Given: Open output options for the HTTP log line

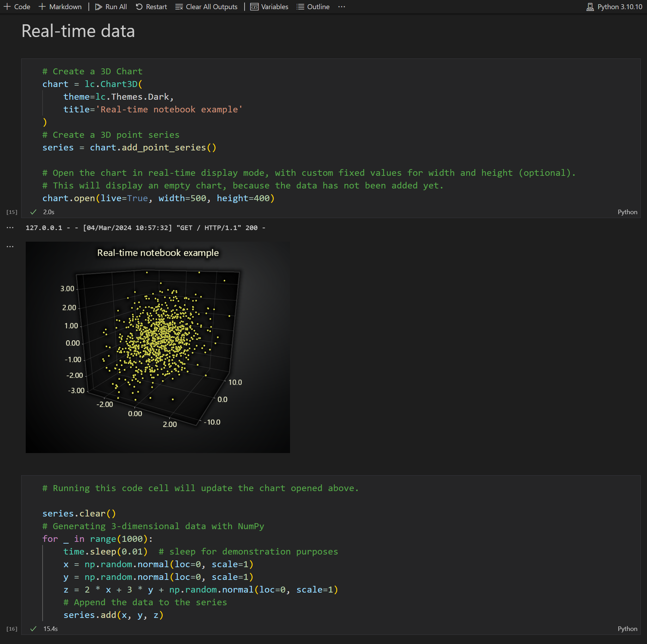Looking at the screenshot, I should (10, 228).
